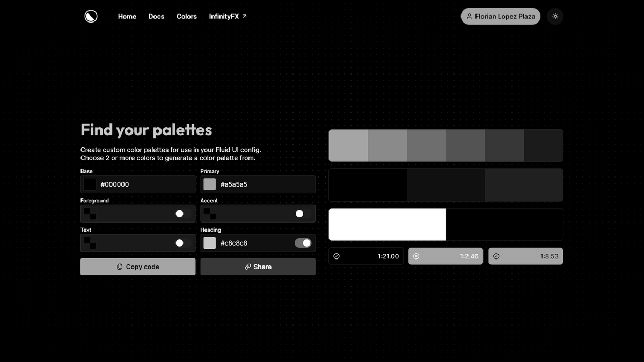Open the Accent checkered color swatch
This screenshot has width=644, height=362.
click(x=210, y=213)
